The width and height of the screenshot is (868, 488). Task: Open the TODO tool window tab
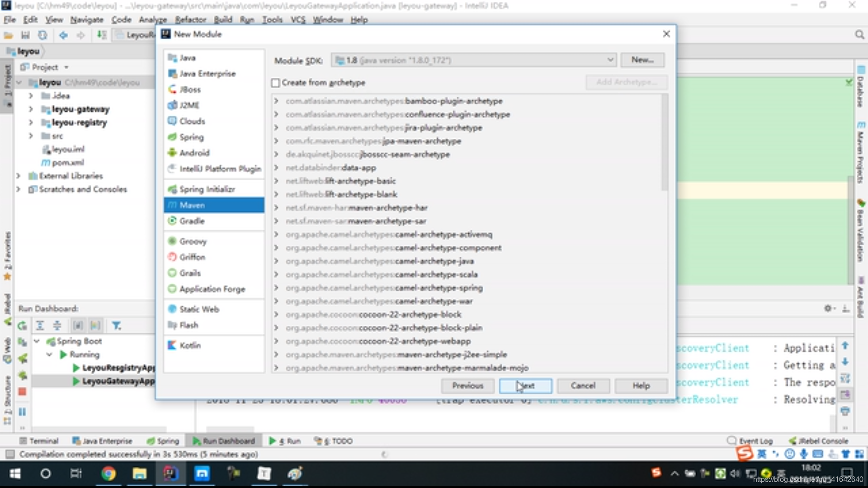[334, 441]
